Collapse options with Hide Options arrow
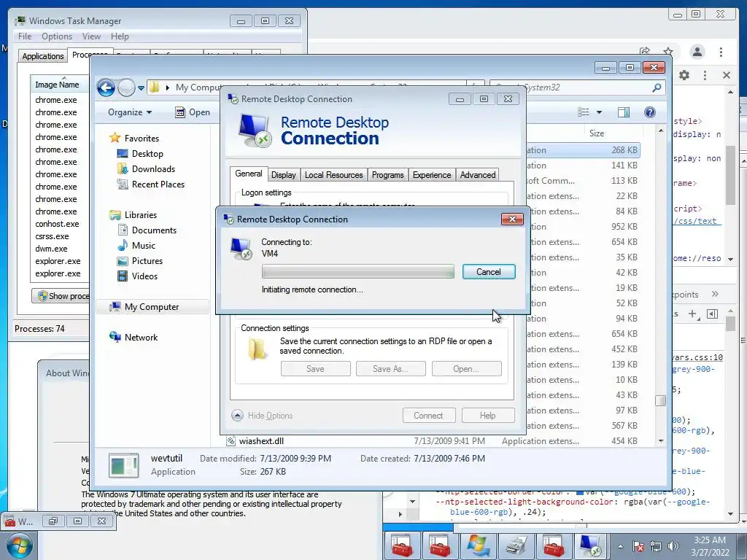Image resolution: width=747 pixels, height=560 pixels. [x=237, y=415]
